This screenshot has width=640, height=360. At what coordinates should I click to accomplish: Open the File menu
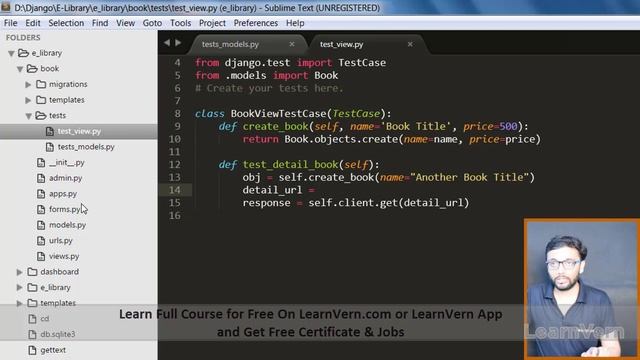[11, 23]
